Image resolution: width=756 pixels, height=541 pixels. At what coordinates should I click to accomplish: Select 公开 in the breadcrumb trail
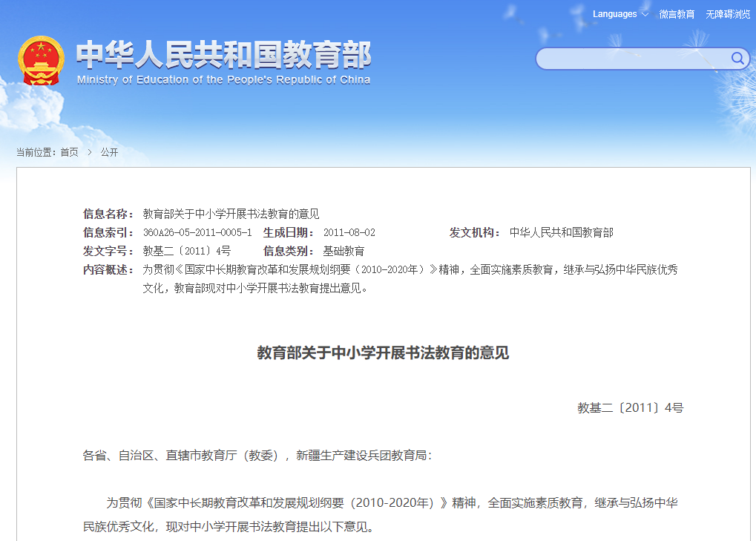tap(109, 152)
